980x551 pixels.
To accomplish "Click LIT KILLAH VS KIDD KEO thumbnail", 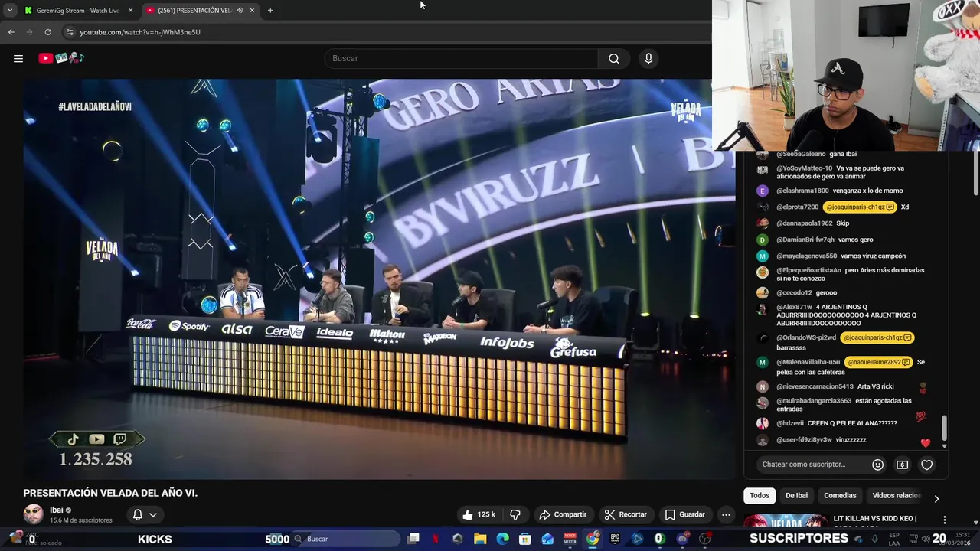I will (x=785, y=521).
